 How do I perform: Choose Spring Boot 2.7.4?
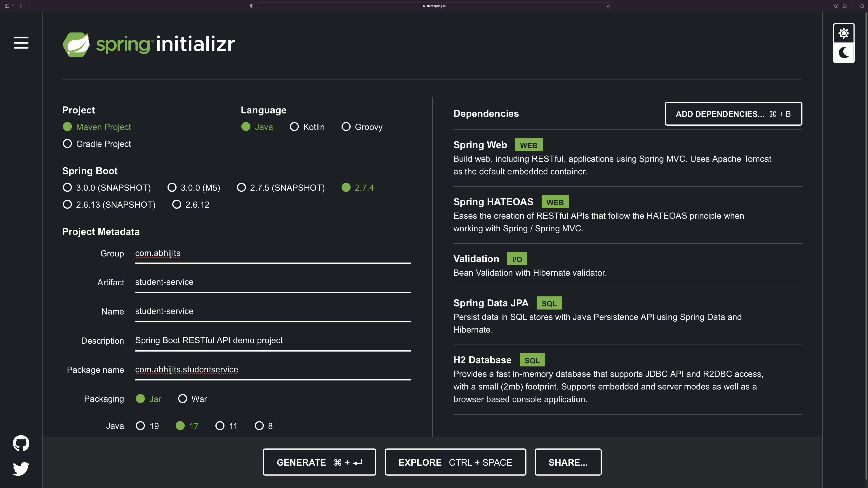coord(358,188)
